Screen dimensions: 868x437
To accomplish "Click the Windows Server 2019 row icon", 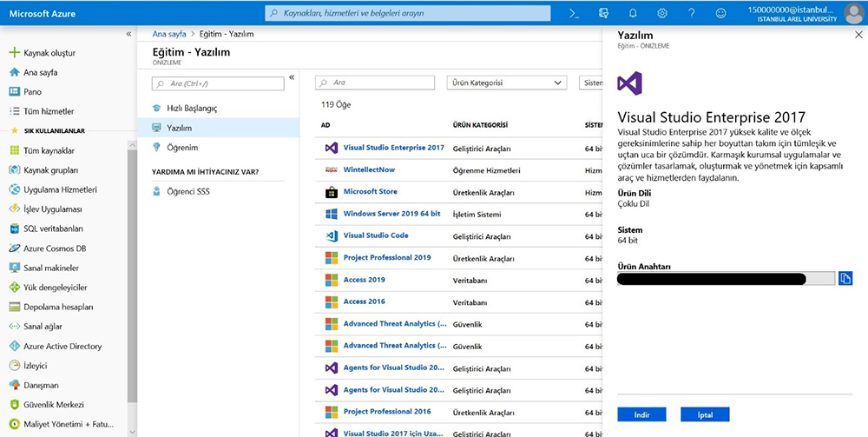I will point(332,214).
